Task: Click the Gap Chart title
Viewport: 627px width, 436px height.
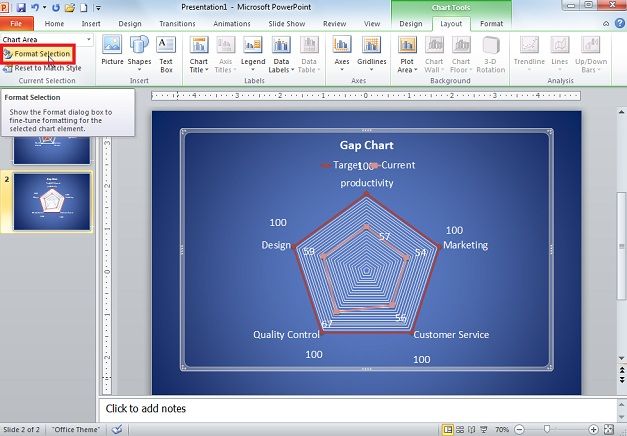Action: (x=367, y=145)
